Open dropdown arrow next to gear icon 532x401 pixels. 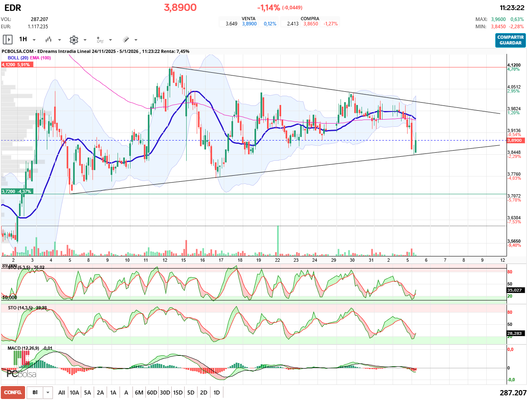[85, 40]
